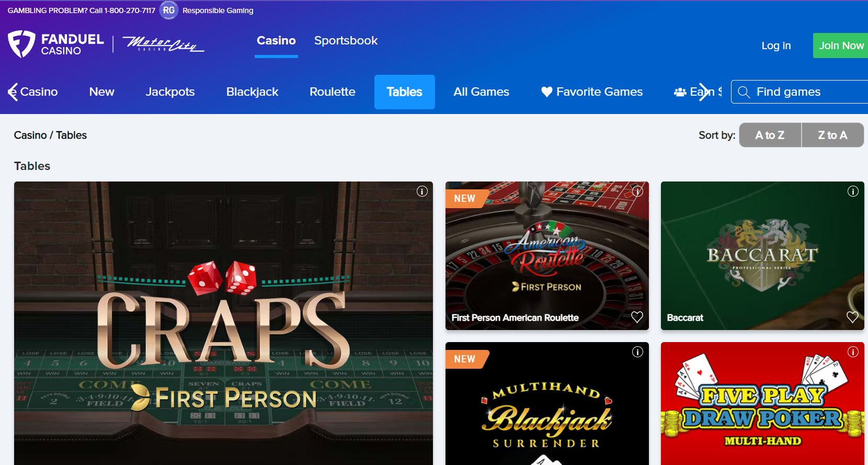
Task: Open info icon on Baccarat card
Action: [853, 191]
